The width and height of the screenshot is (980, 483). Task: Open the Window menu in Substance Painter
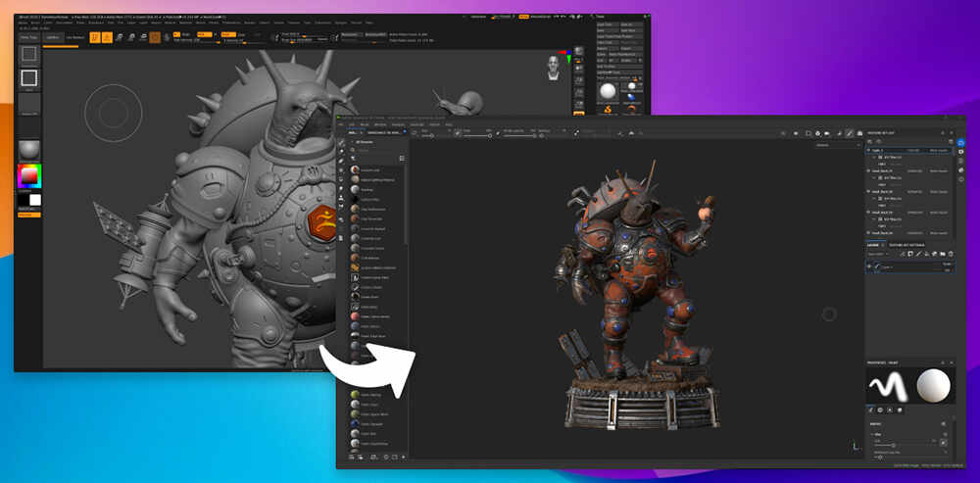380,124
